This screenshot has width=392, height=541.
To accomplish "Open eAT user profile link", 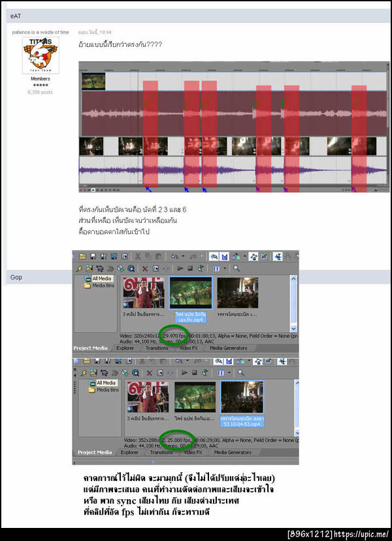I will tap(16, 16).
